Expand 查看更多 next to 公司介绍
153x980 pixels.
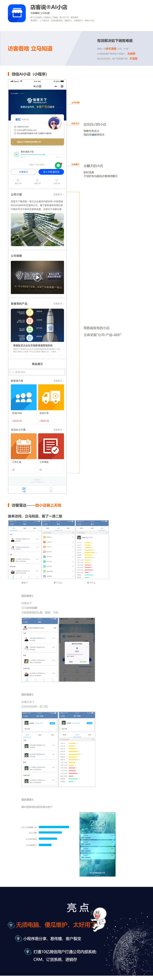58,194
